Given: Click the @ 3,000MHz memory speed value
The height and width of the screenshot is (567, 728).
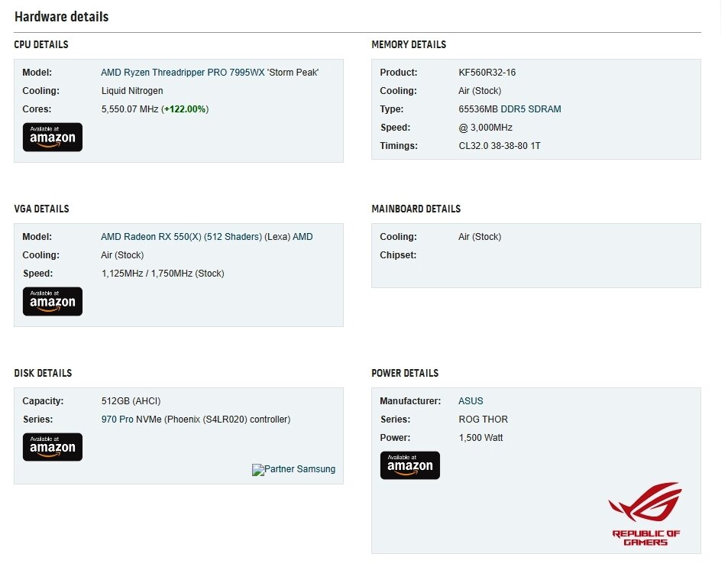Looking at the screenshot, I should click(x=486, y=128).
